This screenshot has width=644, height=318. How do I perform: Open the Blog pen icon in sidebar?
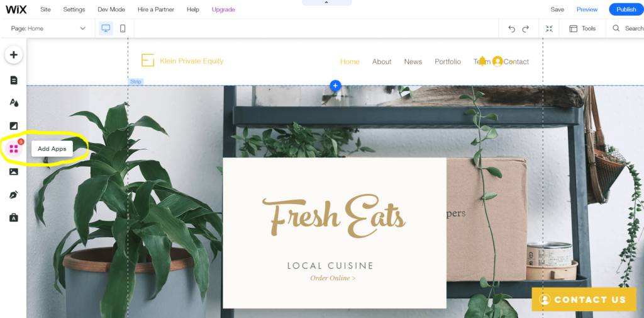click(14, 195)
